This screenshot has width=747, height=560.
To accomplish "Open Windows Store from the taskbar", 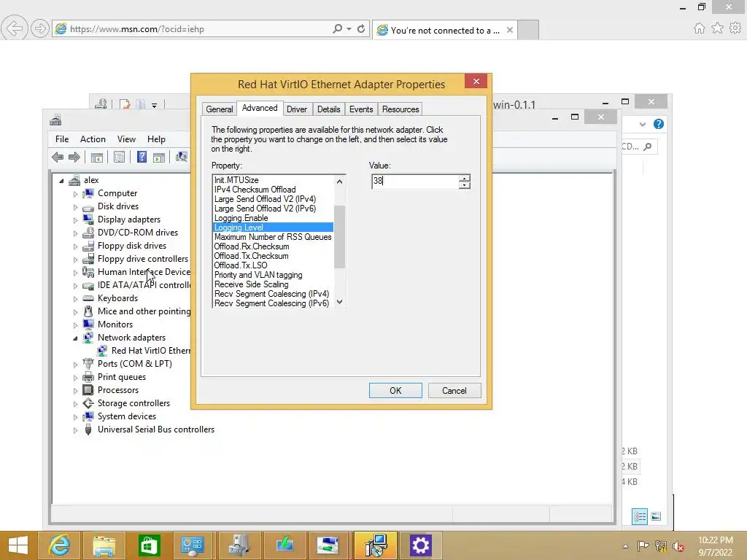I will (x=149, y=545).
